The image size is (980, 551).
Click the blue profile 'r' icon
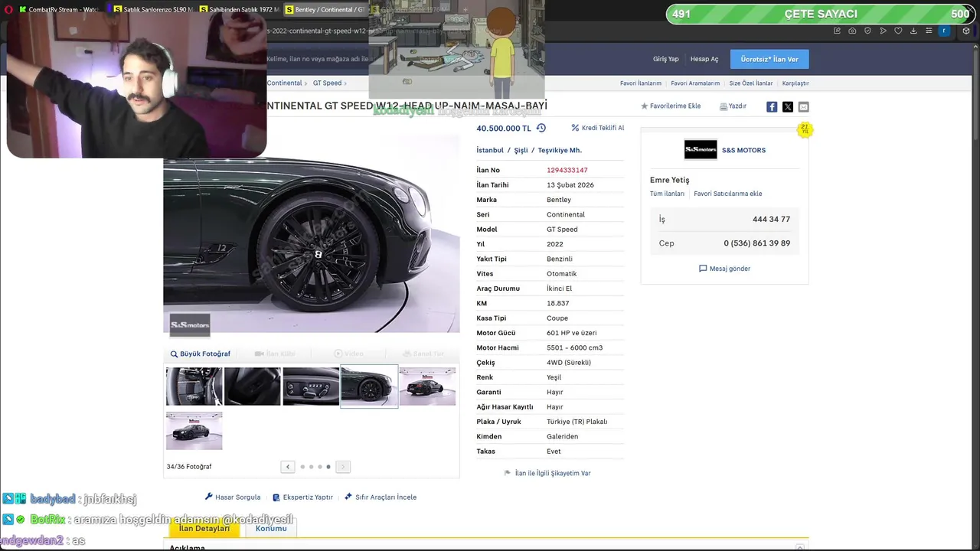944,31
